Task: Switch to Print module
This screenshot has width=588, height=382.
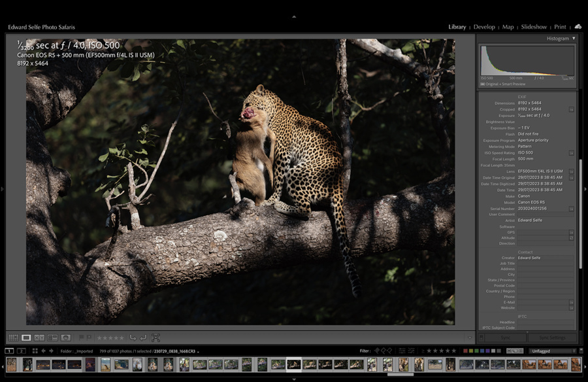Action: (560, 27)
